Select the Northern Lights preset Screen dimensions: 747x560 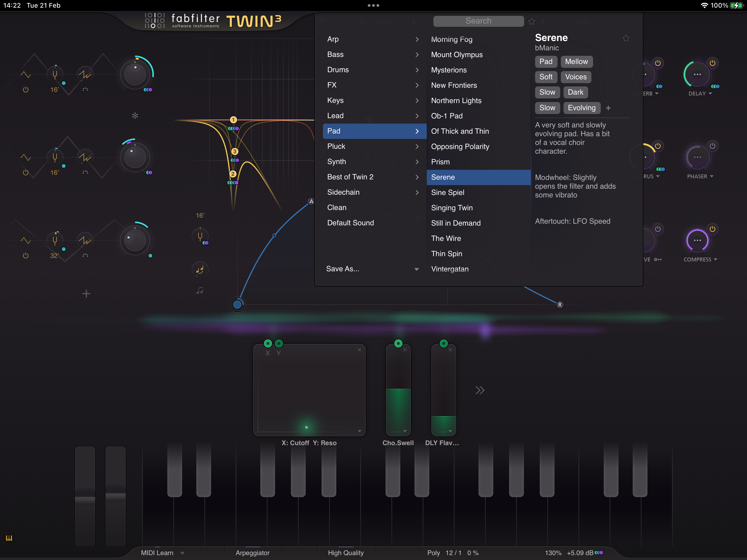(x=456, y=101)
